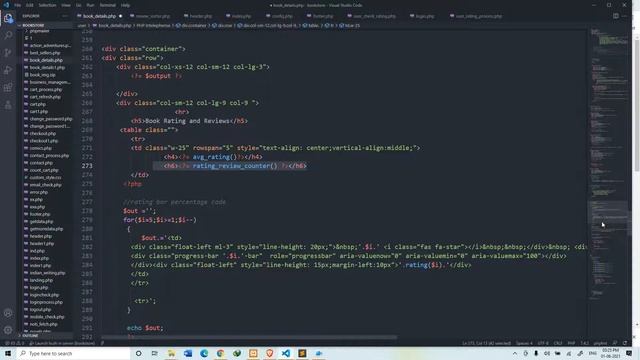Open Google Chrome from the taskbar
The image size is (640, 360).
pos(220,353)
